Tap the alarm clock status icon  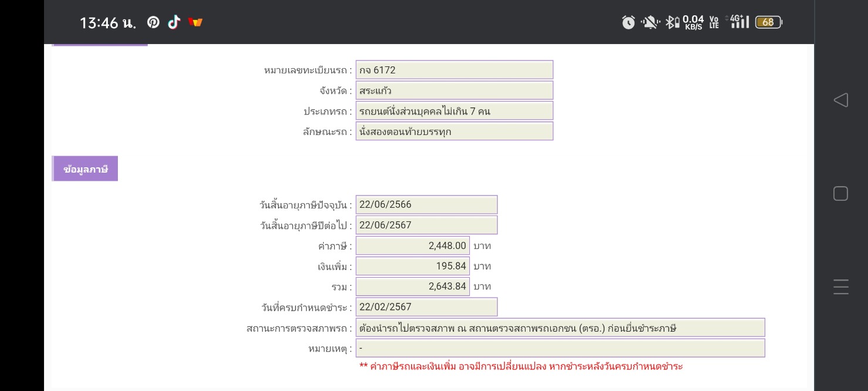[x=628, y=22]
